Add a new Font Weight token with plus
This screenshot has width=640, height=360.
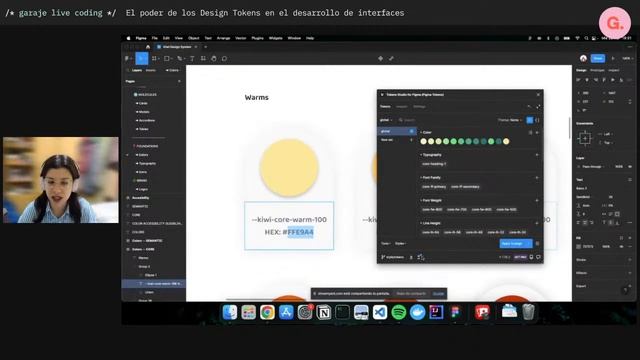pos(537,201)
